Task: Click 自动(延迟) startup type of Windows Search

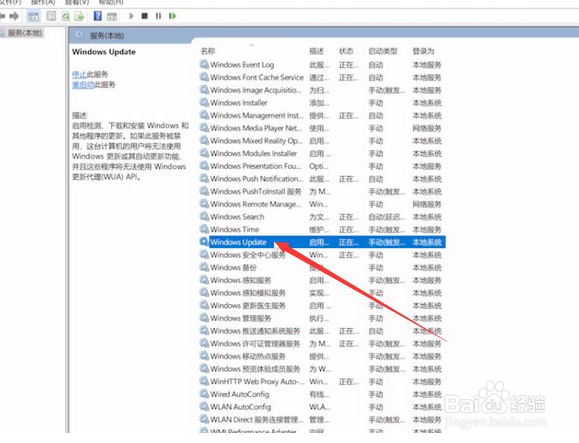Action: [387, 217]
